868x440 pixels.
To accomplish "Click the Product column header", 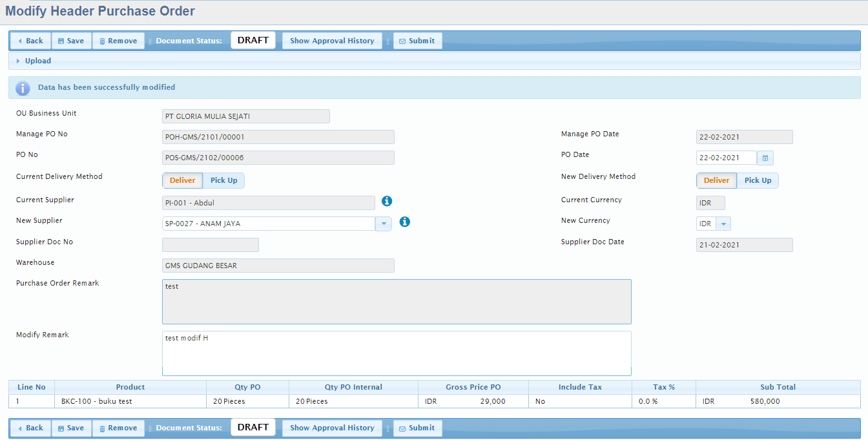I will 130,387.
